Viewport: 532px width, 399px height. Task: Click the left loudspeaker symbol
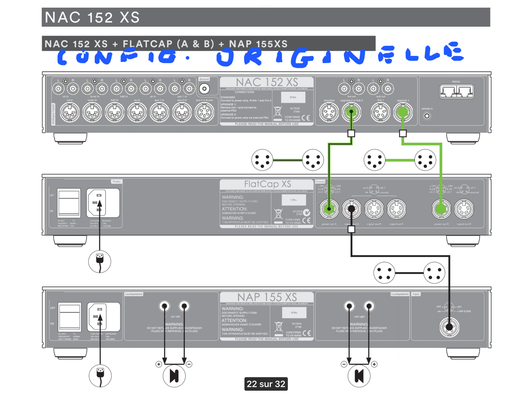tap(174, 376)
